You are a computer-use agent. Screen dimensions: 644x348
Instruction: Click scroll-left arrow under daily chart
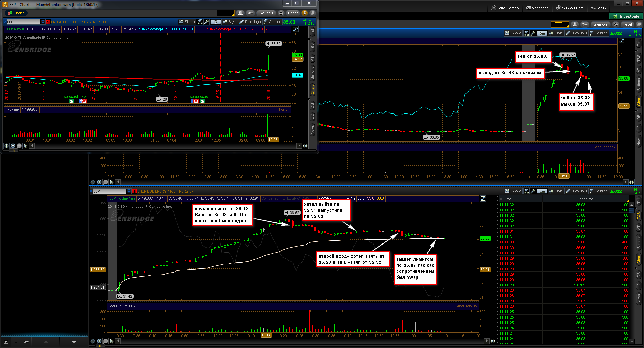coord(32,146)
